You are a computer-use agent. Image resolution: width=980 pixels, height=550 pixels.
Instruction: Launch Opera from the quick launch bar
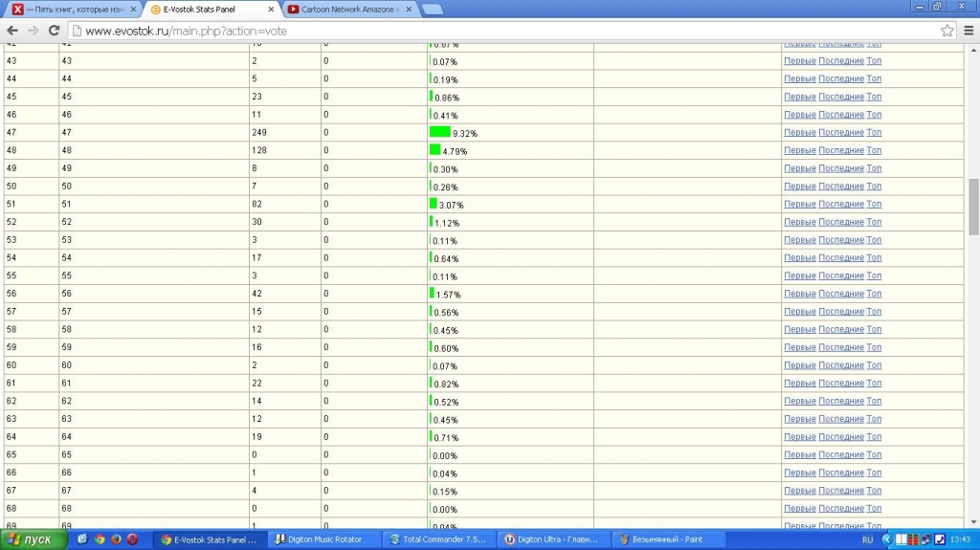[132, 539]
